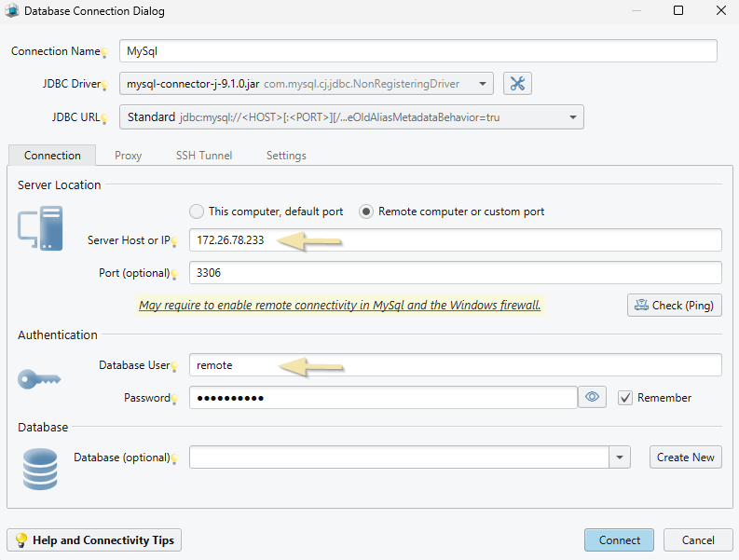The width and height of the screenshot is (739, 560).
Task: Select 'Remote computer or custom port' option
Action: pos(367,212)
